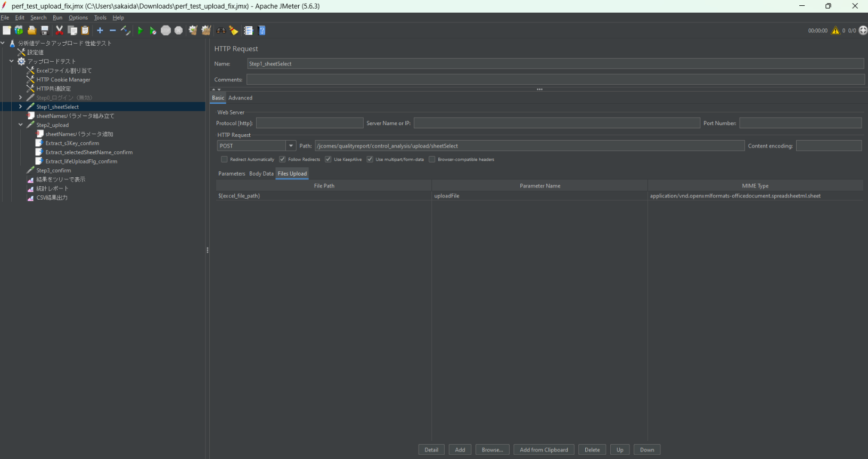Image resolution: width=868 pixels, height=459 pixels.
Task: Open the Options menu
Action: click(78, 18)
